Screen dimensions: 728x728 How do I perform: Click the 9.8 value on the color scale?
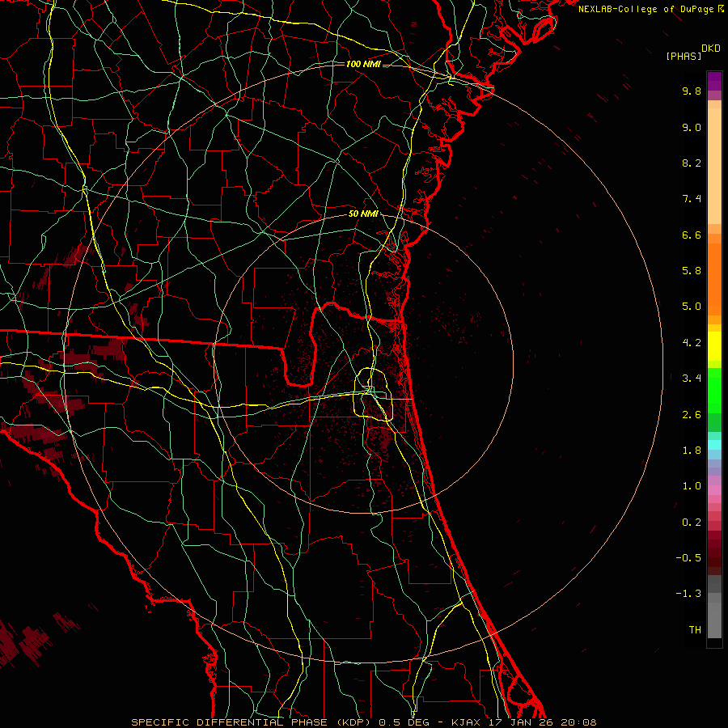[691, 91]
